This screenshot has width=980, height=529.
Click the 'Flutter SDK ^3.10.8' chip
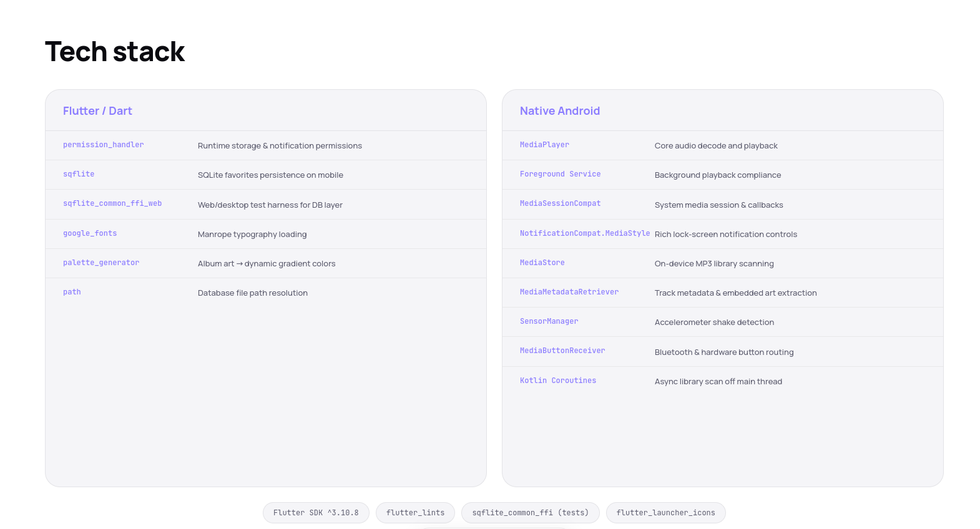[x=316, y=513]
